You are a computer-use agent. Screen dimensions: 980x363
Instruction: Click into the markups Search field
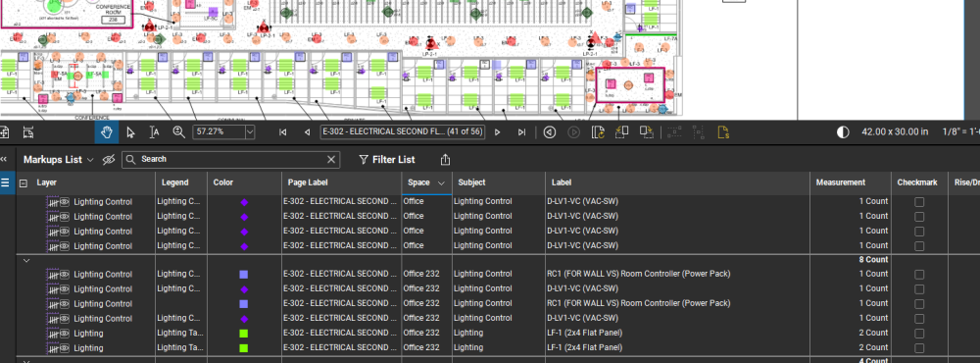[231, 160]
